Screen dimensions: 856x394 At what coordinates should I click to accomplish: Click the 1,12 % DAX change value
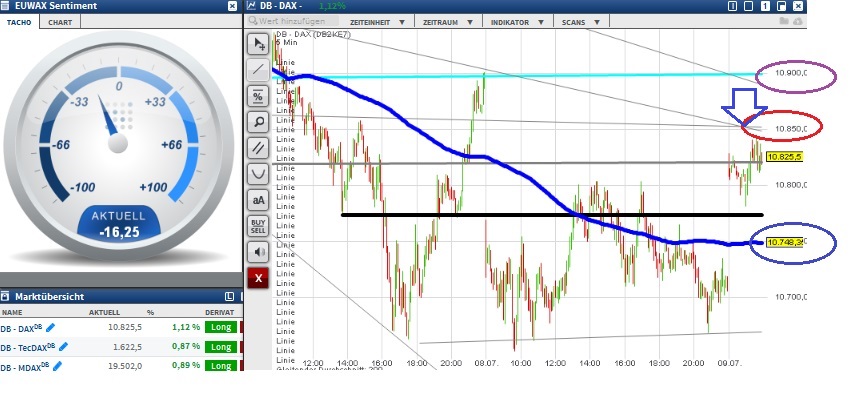186,327
